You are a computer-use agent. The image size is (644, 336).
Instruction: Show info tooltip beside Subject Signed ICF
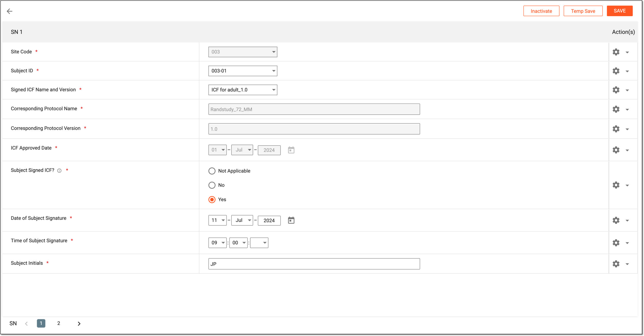coord(59,171)
